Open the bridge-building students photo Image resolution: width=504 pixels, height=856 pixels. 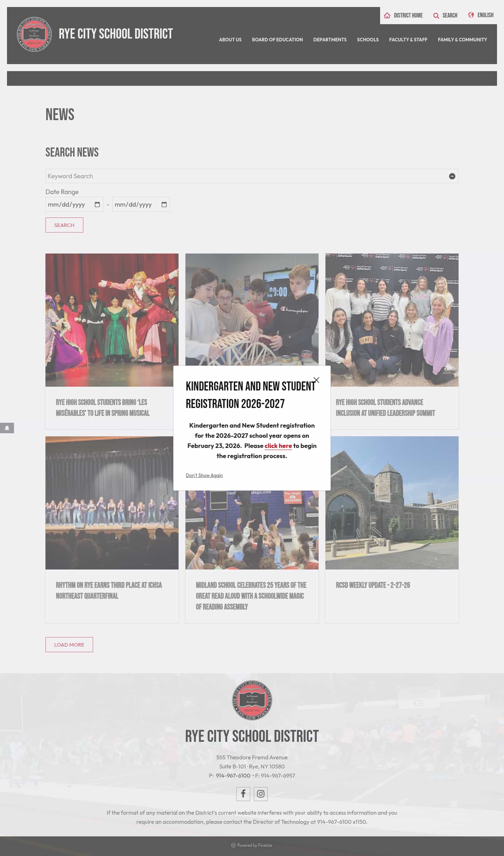coord(252,310)
